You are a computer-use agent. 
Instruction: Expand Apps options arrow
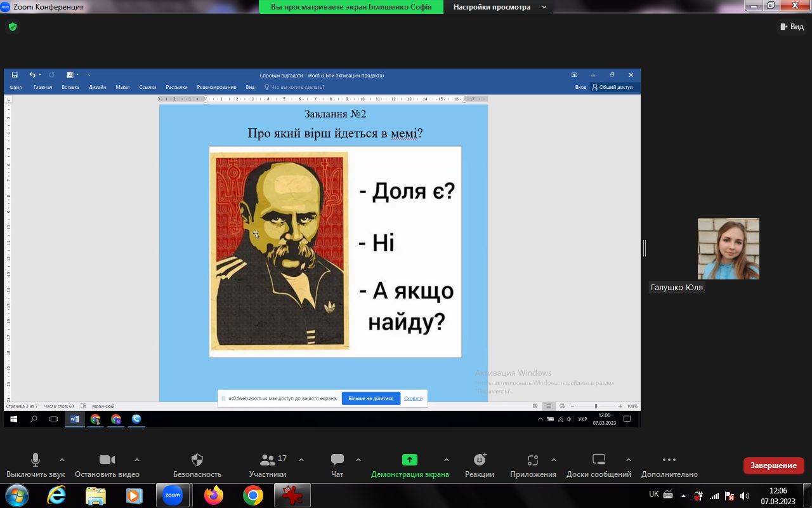pos(553,460)
